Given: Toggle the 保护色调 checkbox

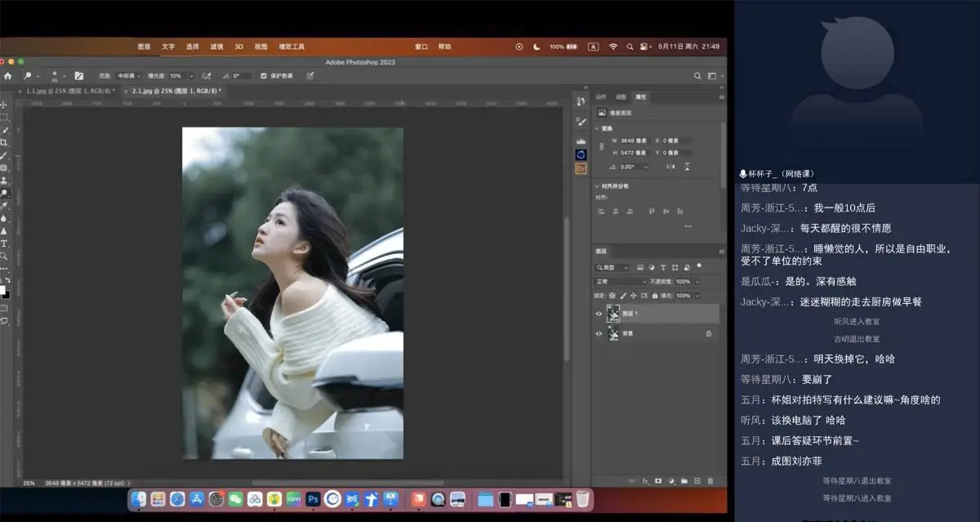Looking at the screenshot, I should click(x=263, y=76).
